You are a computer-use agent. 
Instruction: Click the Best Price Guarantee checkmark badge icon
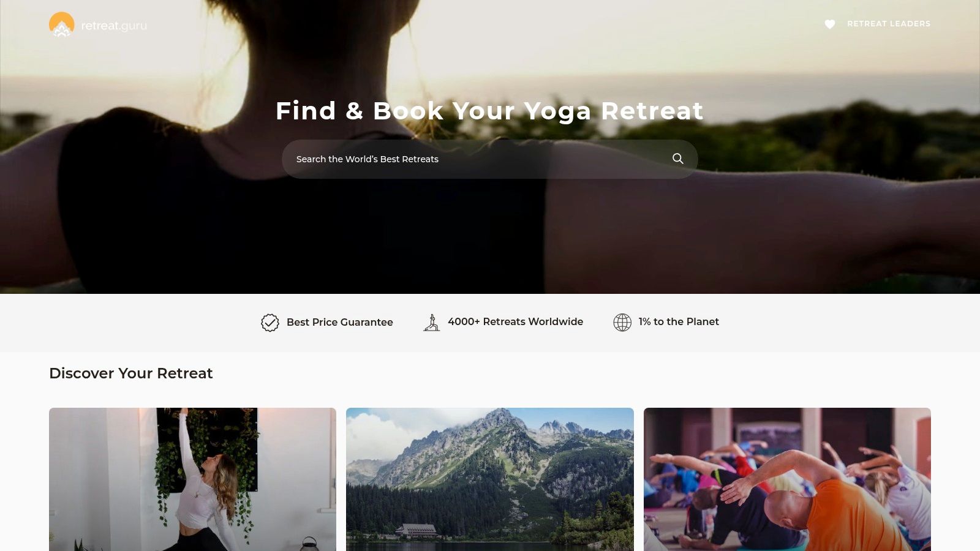click(270, 322)
